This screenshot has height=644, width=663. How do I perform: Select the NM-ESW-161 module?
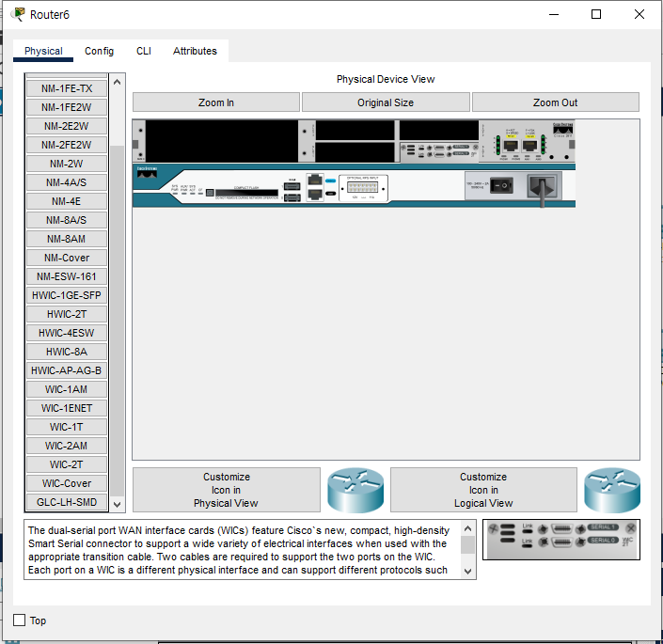(67, 276)
